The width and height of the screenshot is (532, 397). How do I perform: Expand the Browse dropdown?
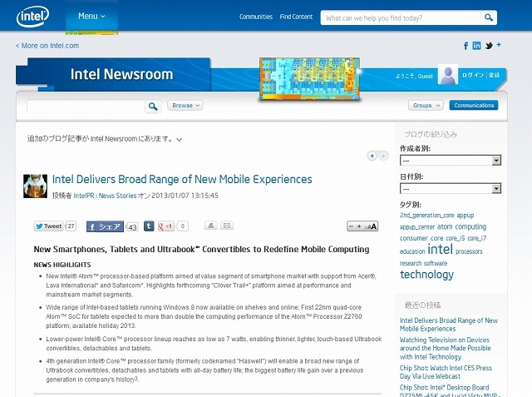pyautogui.click(x=185, y=106)
